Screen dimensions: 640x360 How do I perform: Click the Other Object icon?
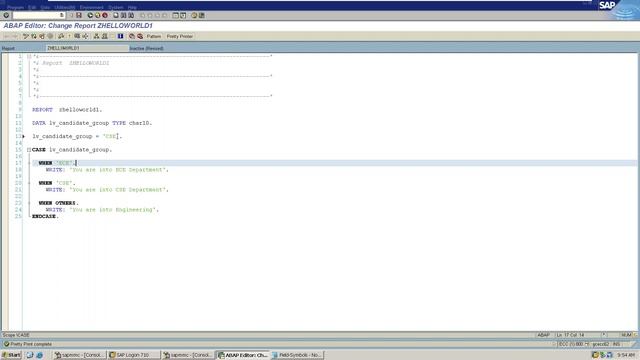tap(42, 36)
